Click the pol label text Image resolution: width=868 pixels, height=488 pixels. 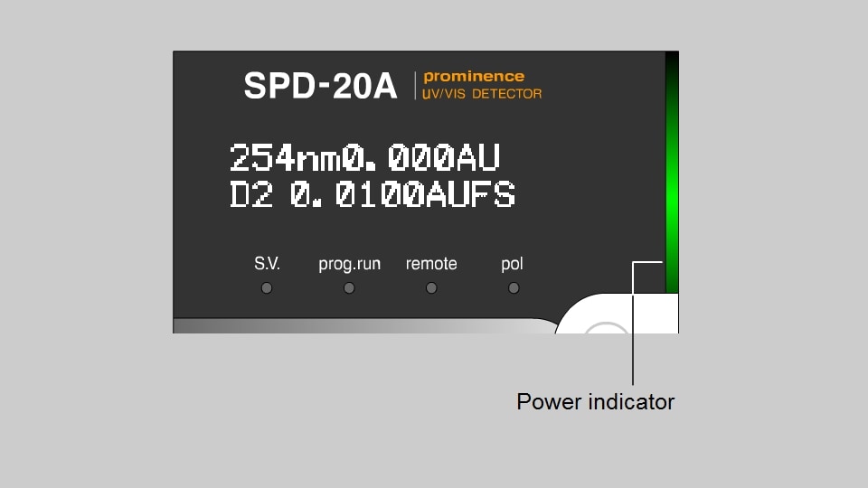click(x=512, y=265)
